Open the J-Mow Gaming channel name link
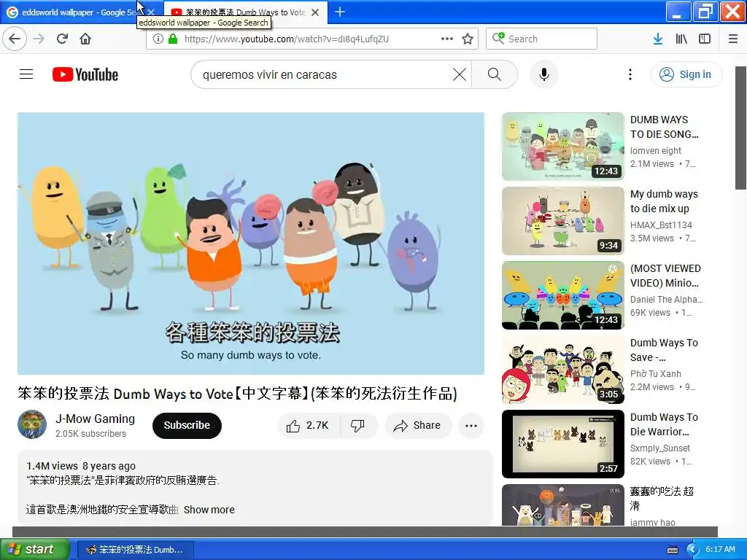747x560 pixels. pos(96,419)
